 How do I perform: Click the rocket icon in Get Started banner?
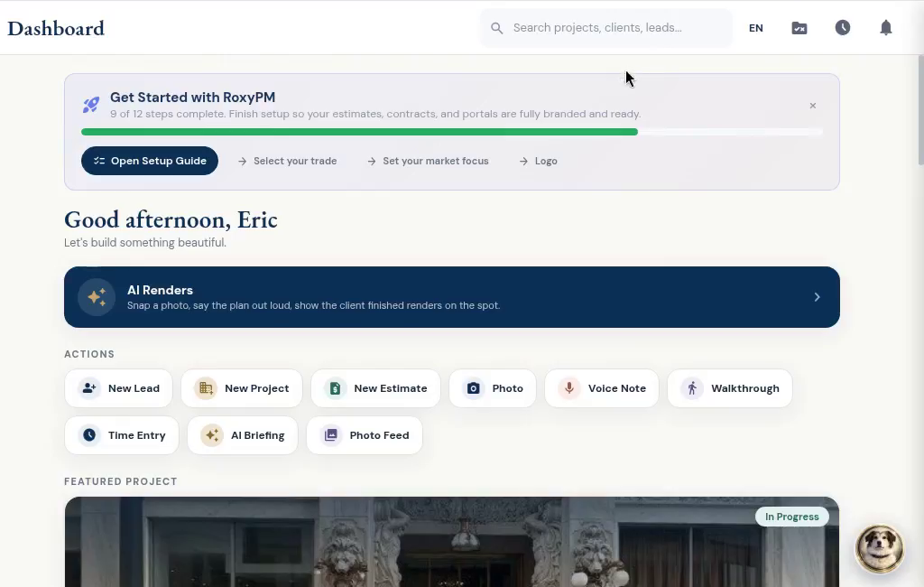point(91,105)
